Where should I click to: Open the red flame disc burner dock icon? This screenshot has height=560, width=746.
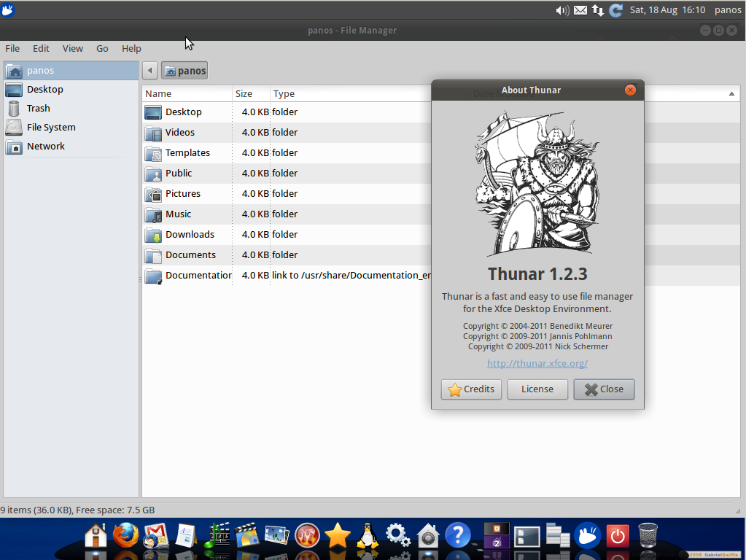point(307,536)
